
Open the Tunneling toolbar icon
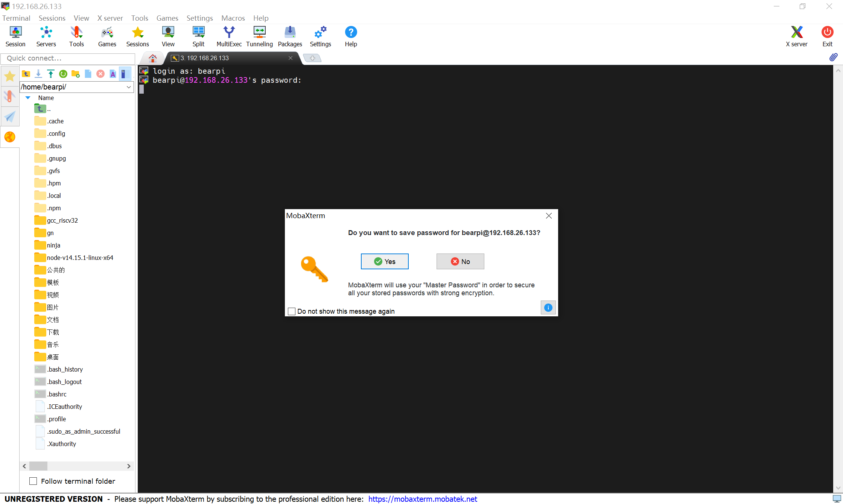tap(259, 36)
